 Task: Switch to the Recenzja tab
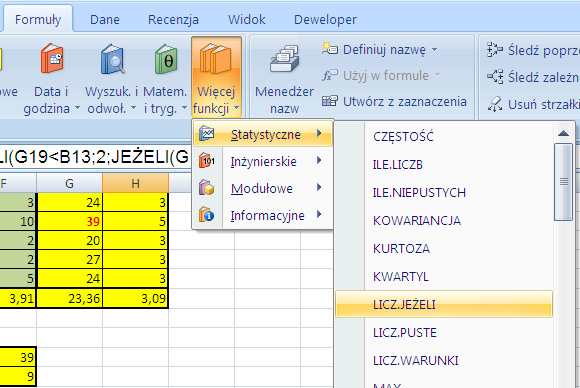pos(173,19)
